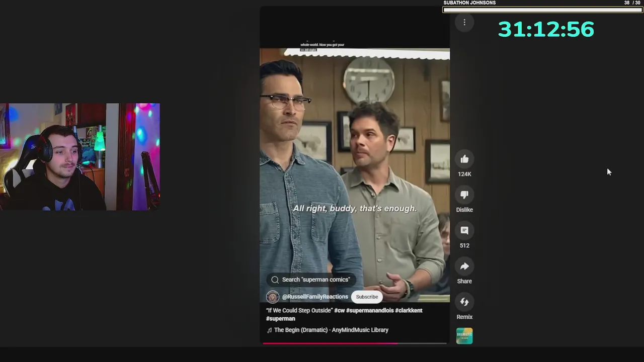The image size is (644, 362).
Task: Click the 124K like count
Action: (x=464, y=174)
